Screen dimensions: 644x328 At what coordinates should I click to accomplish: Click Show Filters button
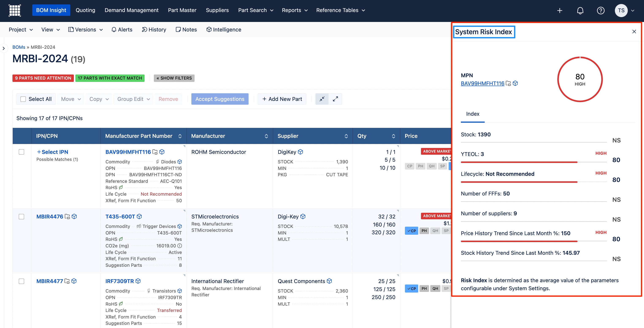coord(174,78)
